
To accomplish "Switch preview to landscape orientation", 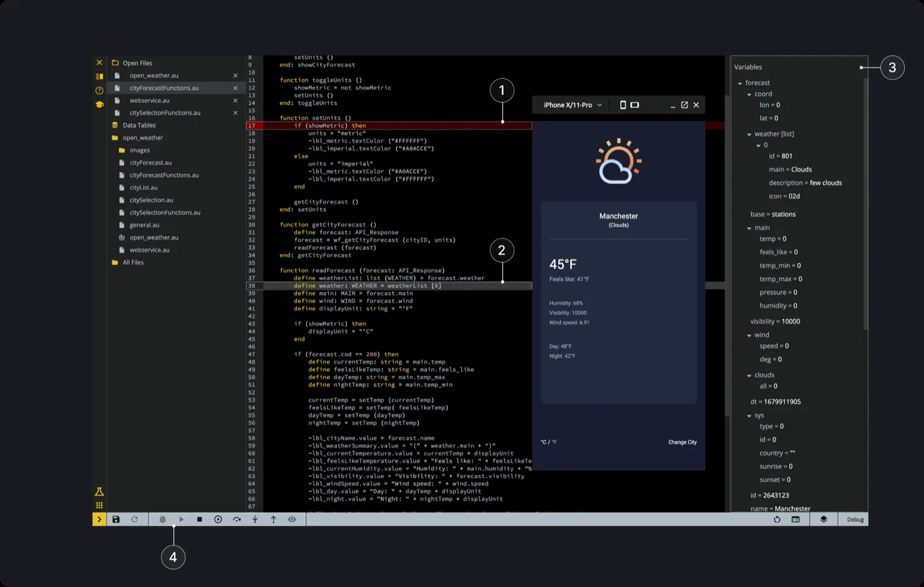I will pyautogui.click(x=634, y=105).
